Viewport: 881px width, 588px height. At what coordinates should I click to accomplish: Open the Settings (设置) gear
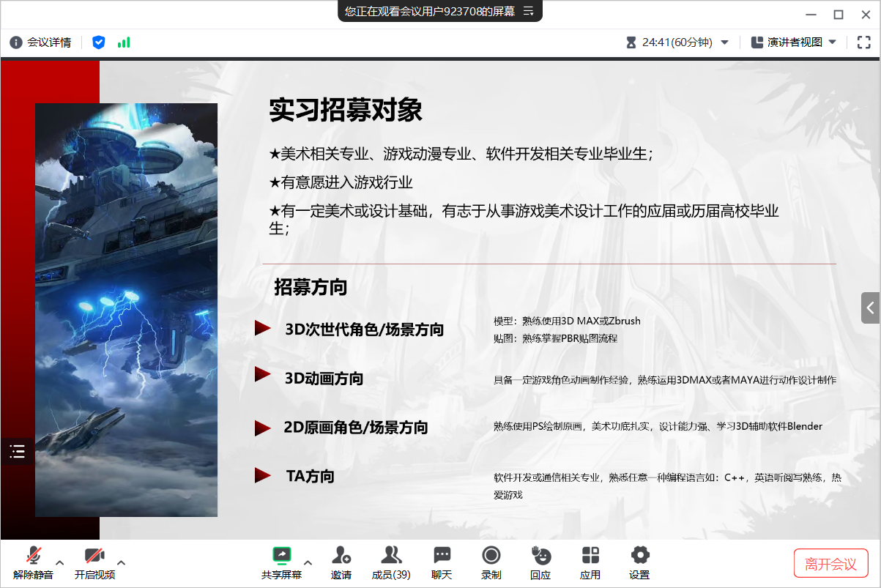639,562
